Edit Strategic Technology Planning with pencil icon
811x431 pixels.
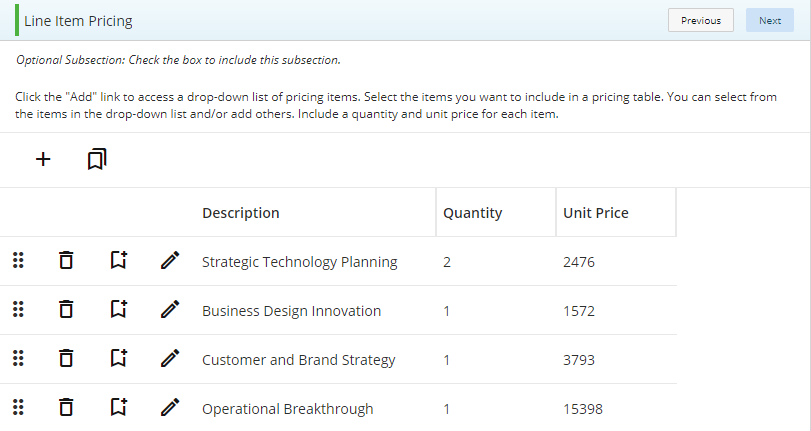[x=170, y=260]
